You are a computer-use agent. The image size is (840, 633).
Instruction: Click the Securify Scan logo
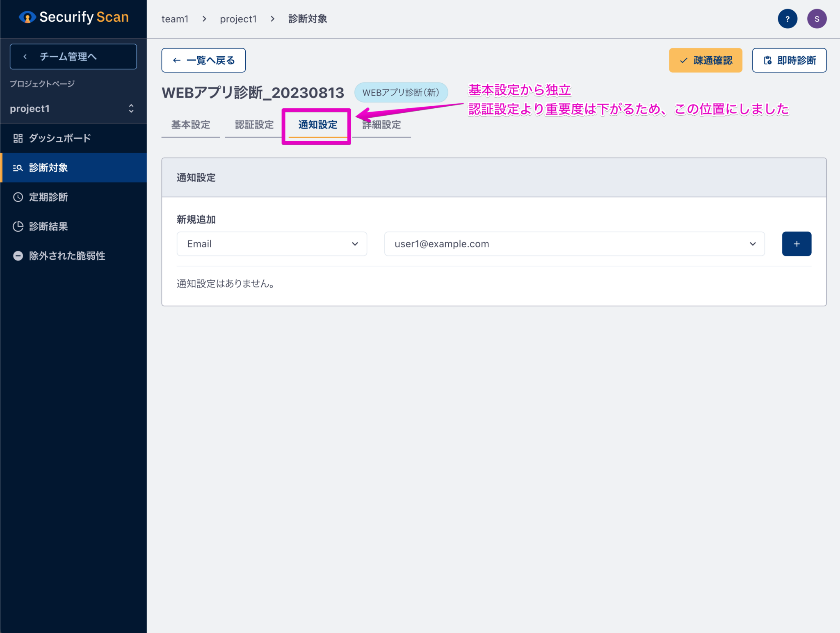point(73,17)
